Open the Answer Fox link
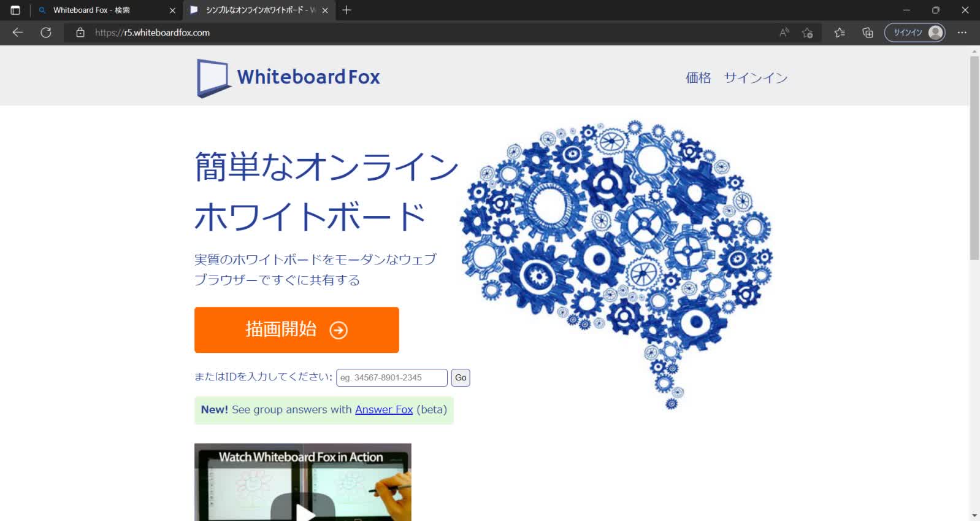The image size is (980, 521). 384,409
